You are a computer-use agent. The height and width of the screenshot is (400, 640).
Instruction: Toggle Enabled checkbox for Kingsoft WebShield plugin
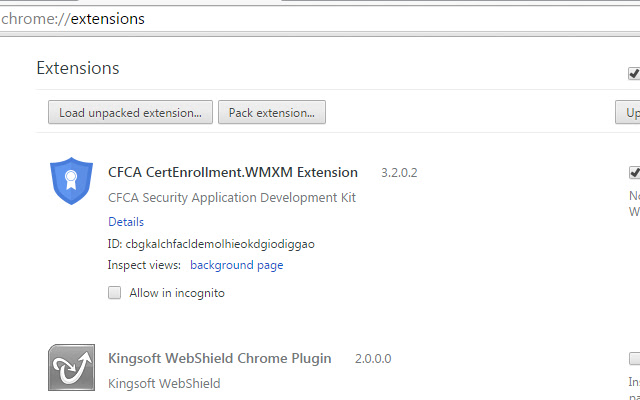634,358
